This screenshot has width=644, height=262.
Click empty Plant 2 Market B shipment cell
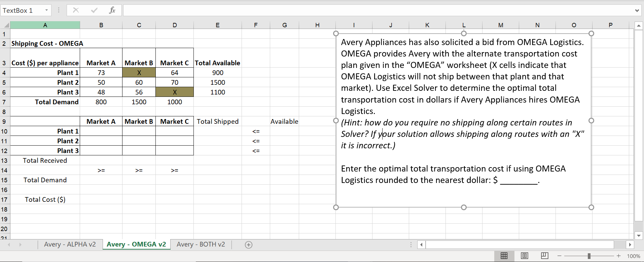pos(139,141)
